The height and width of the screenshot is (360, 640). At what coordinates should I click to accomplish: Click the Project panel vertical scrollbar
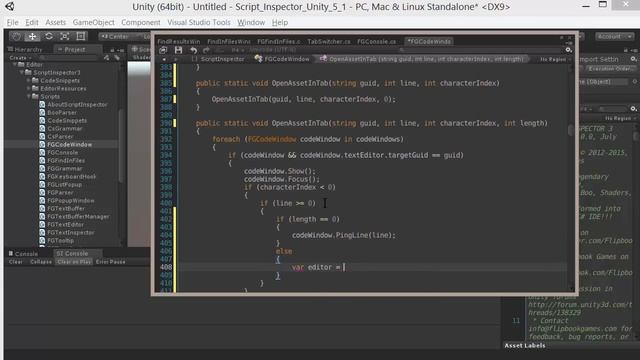[x=120, y=147]
